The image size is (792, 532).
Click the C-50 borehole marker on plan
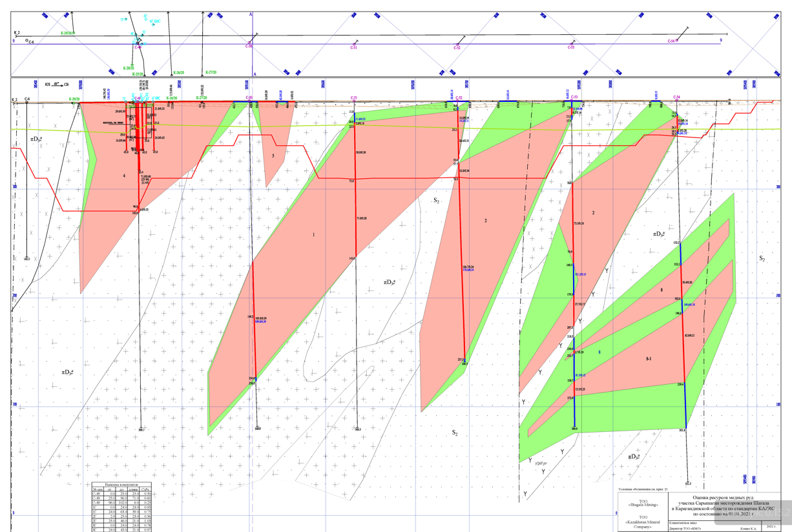[x=250, y=44]
